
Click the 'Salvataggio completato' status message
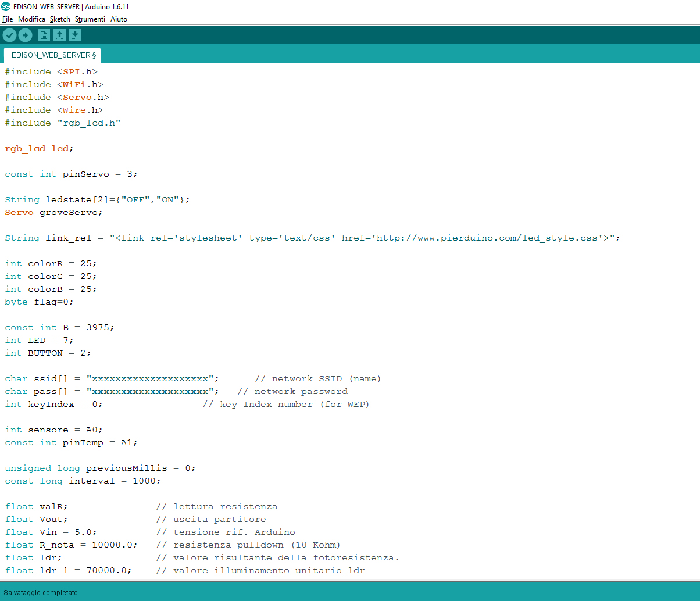tap(41, 593)
